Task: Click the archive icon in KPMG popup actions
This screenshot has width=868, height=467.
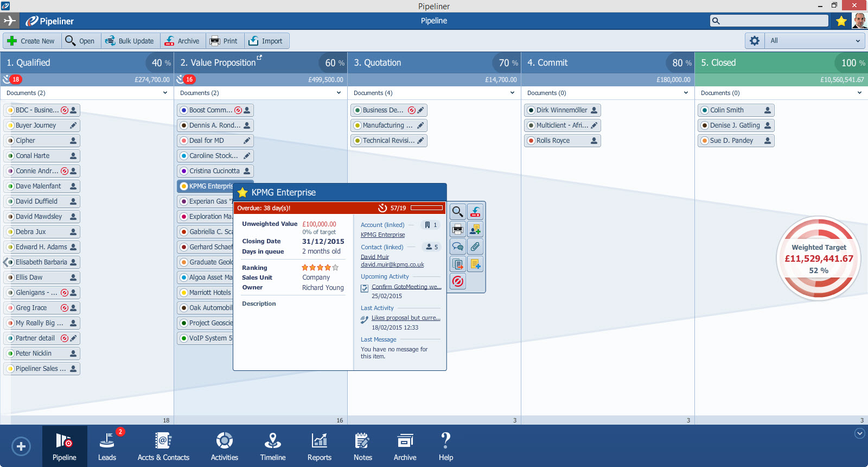Action: click(475, 212)
